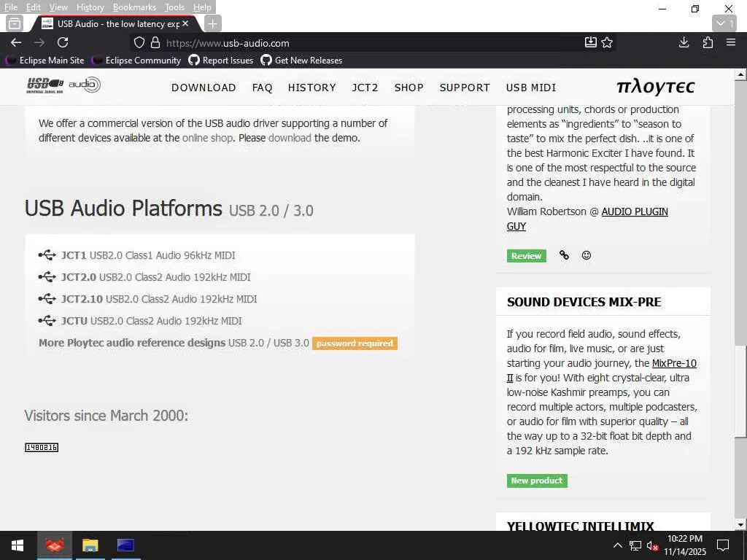
Task: Click the USB icon beside JCT1
Action: (47, 255)
